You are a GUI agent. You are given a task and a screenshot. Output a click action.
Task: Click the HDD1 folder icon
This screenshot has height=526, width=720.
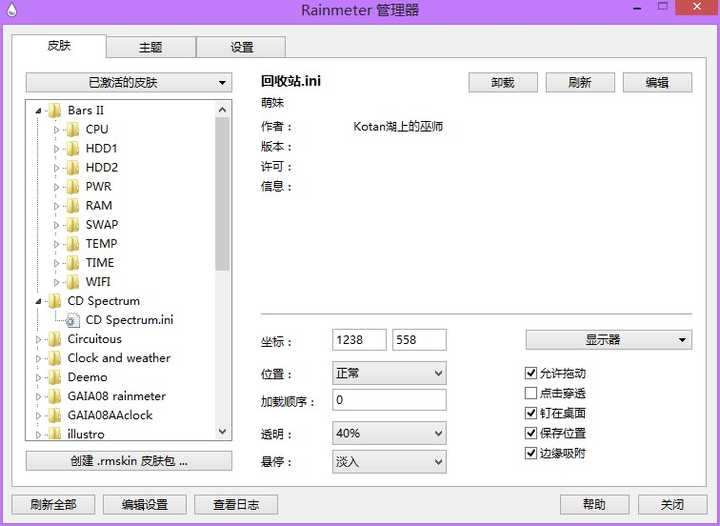[x=73, y=149]
